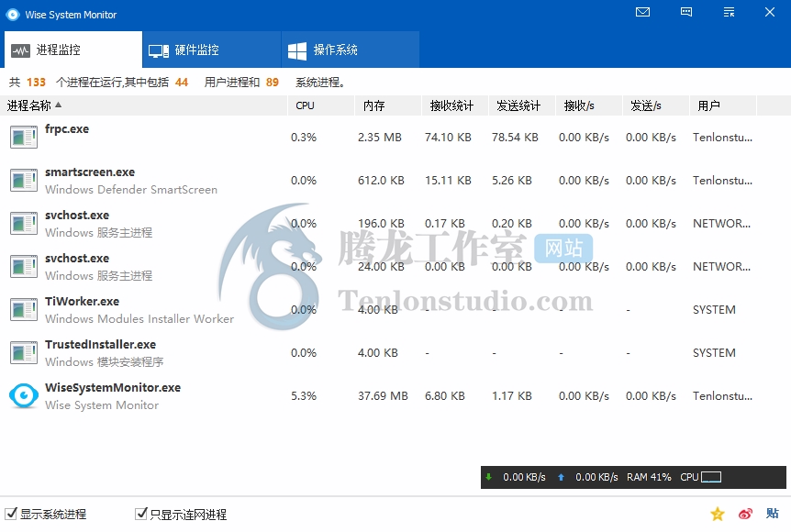Click frpc.exe memory value 2.35 MB
This screenshot has width=791, height=532.
(x=379, y=138)
